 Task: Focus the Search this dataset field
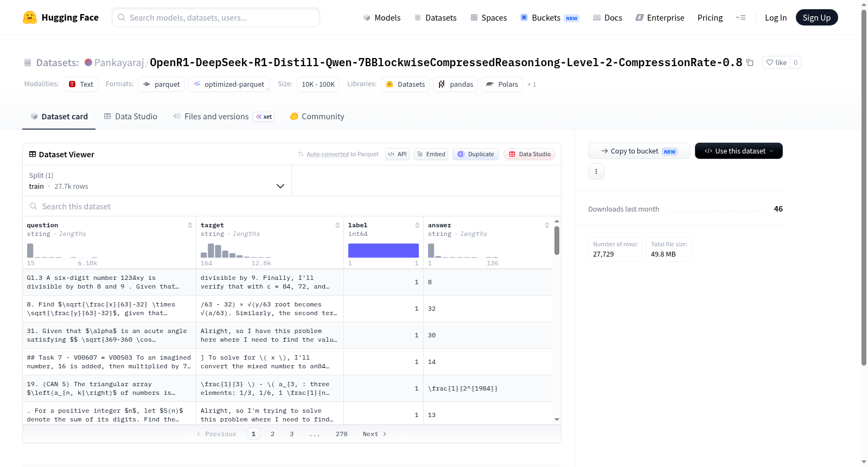tap(292, 206)
